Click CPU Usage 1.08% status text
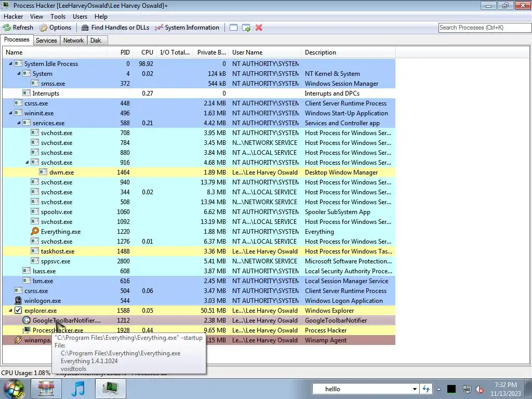Screen dimensions: 532x399 pos(26,373)
